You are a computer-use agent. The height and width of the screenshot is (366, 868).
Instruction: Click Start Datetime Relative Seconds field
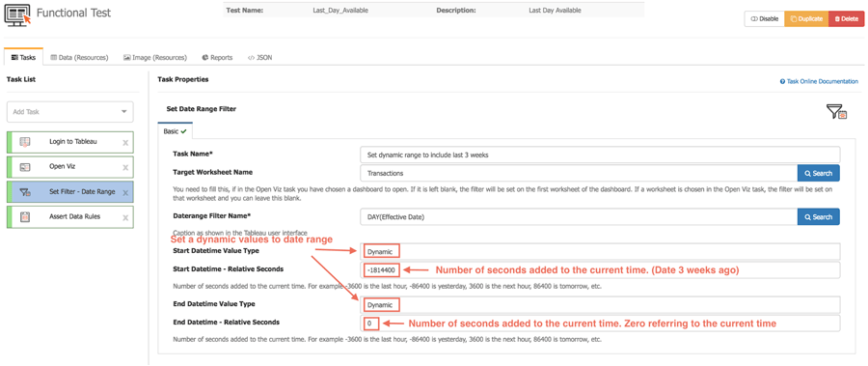tap(600, 270)
